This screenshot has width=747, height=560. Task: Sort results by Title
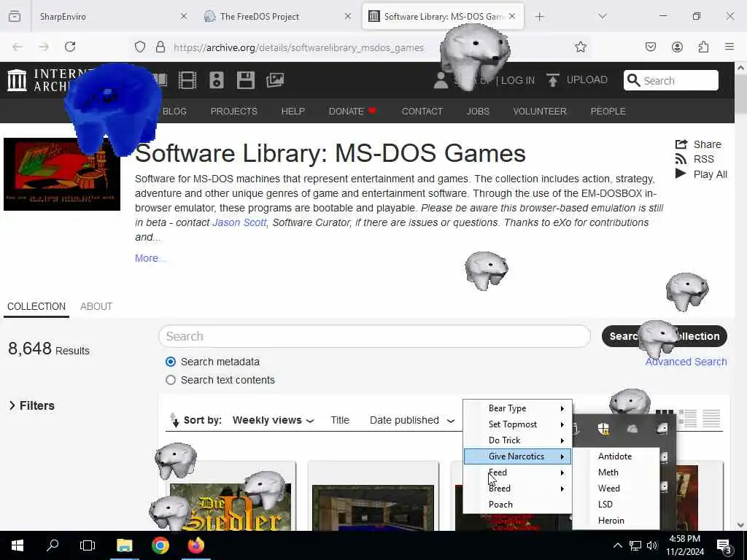(340, 420)
